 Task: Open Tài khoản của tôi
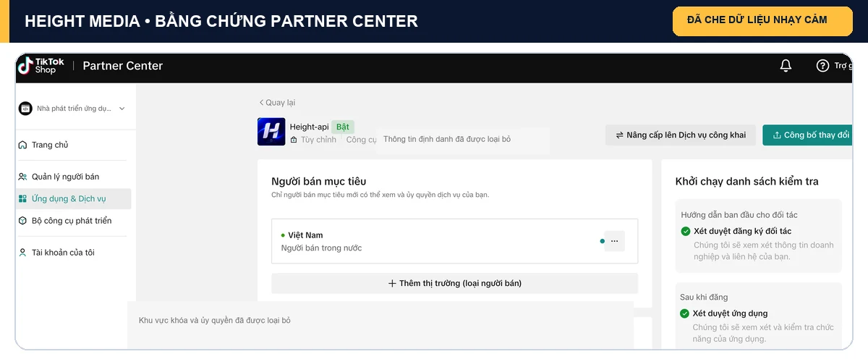coord(63,253)
